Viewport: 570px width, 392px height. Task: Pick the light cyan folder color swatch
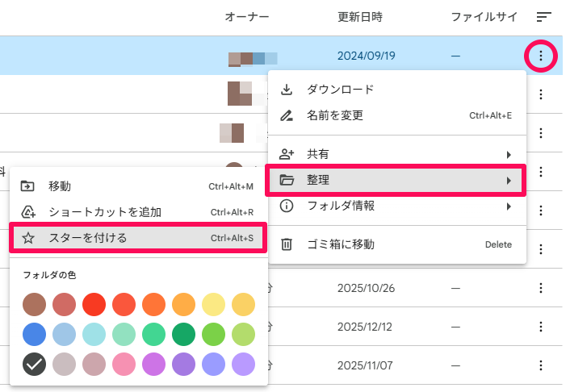click(94, 334)
